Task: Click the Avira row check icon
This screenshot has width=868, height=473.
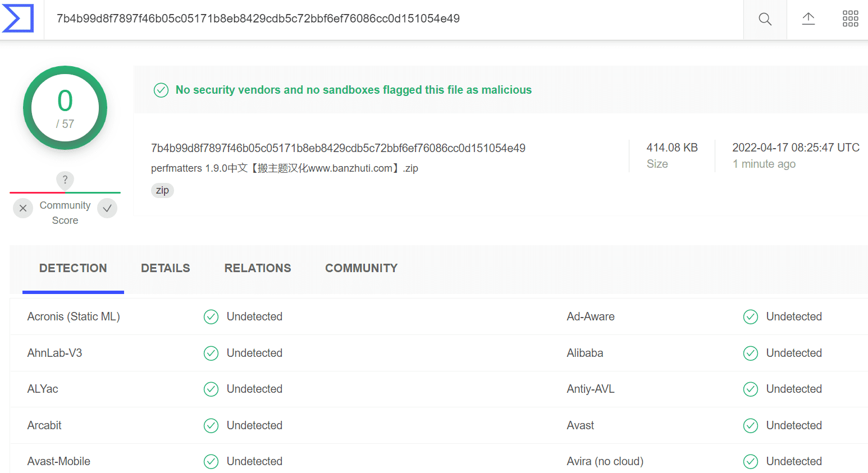Action: click(x=751, y=462)
